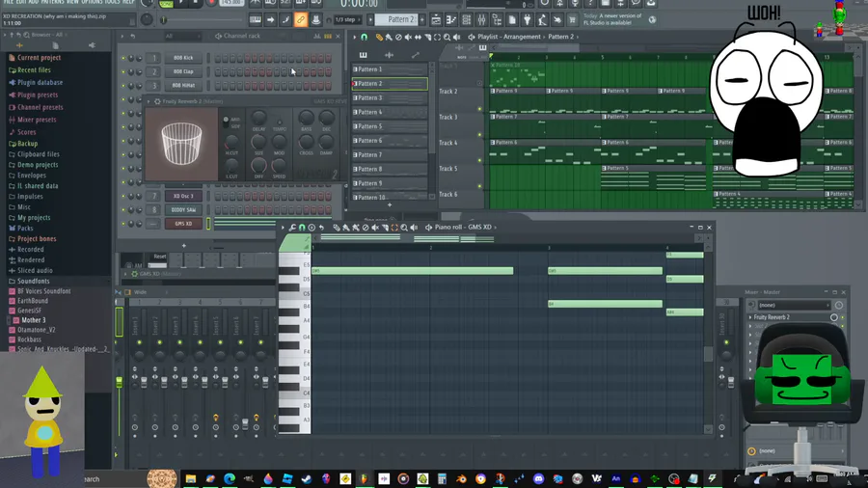Click the Reset button in plugin window
This screenshot has height=488, width=868.
160,257
